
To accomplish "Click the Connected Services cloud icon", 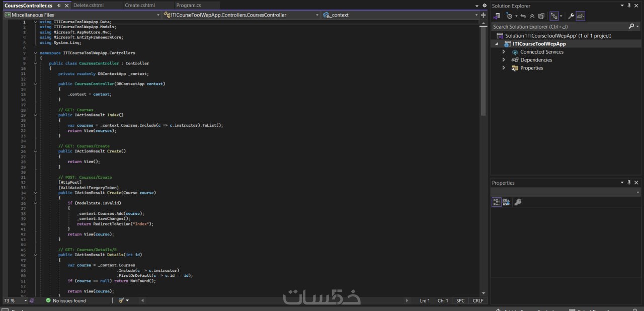I will [x=515, y=52].
